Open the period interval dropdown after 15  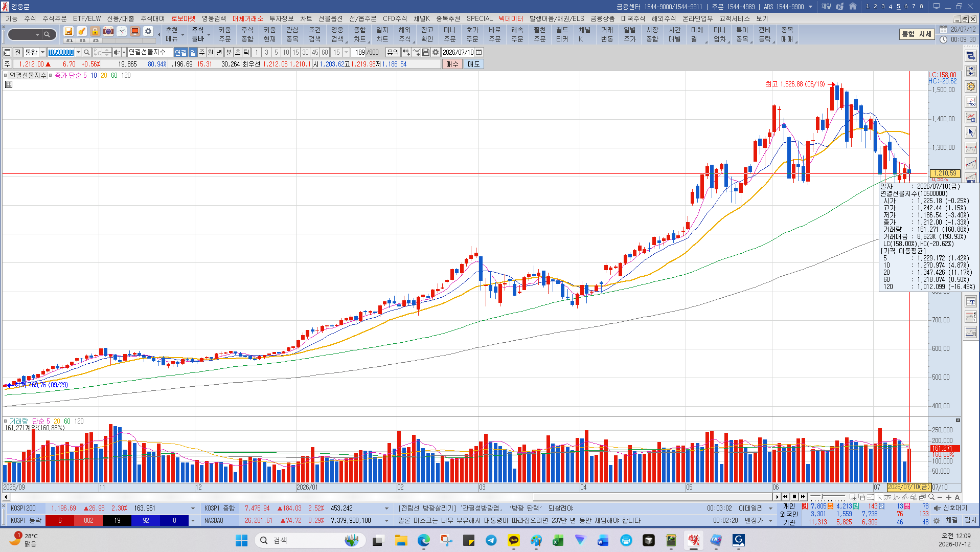pyautogui.click(x=347, y=52)
